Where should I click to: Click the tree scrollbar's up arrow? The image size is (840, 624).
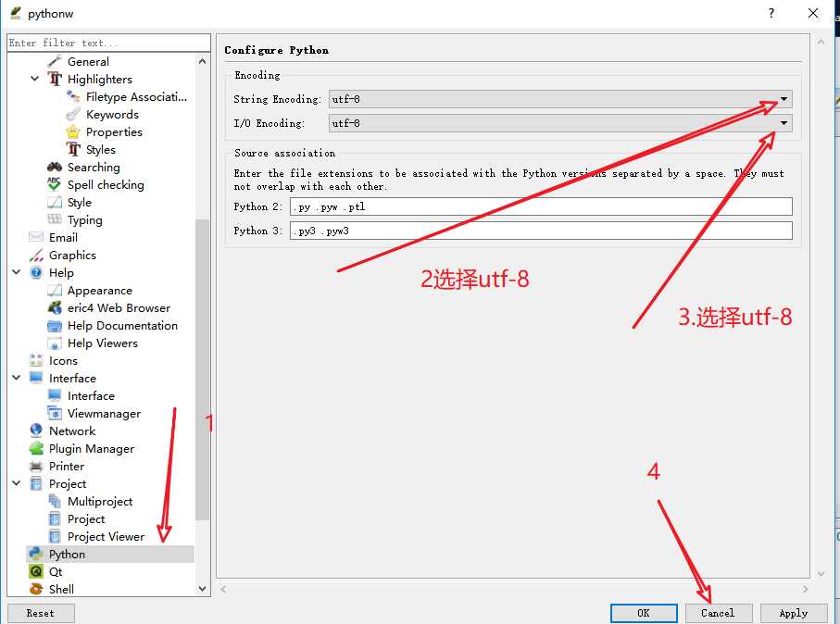202,62
